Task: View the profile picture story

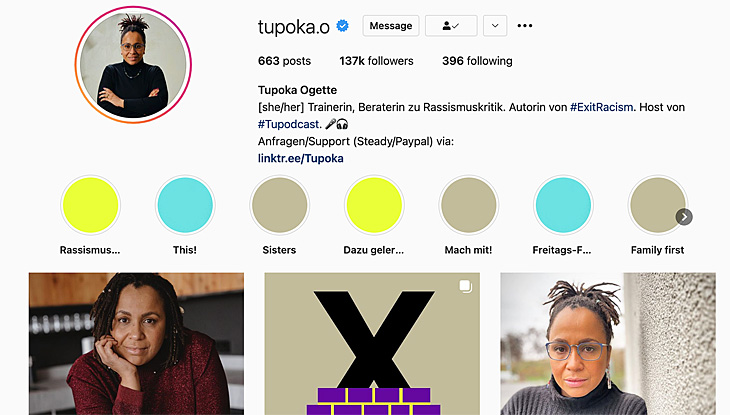Action: point(133,65)
